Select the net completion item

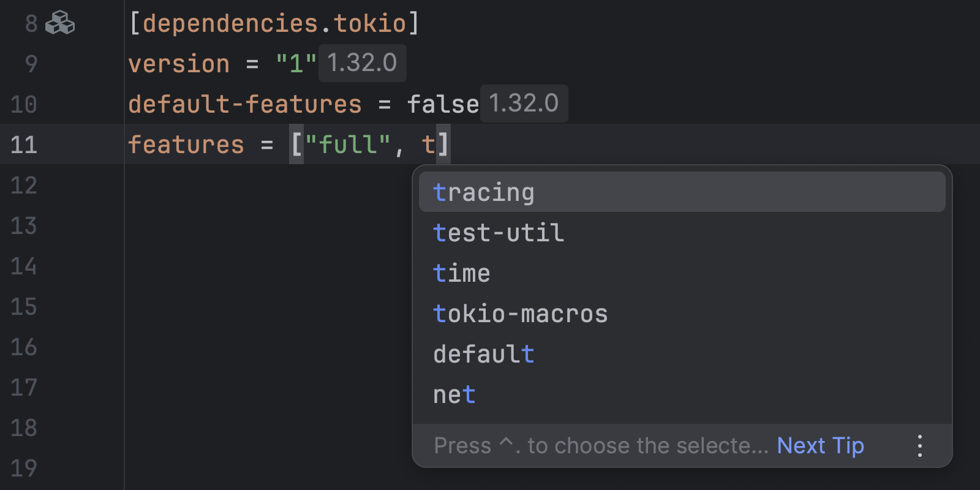click(x=454, y=394)
